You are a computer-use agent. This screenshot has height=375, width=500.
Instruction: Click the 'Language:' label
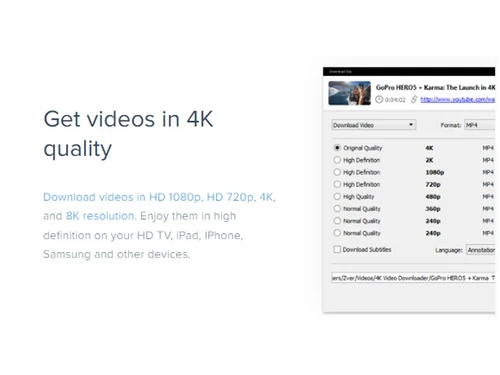coord(449,250)
